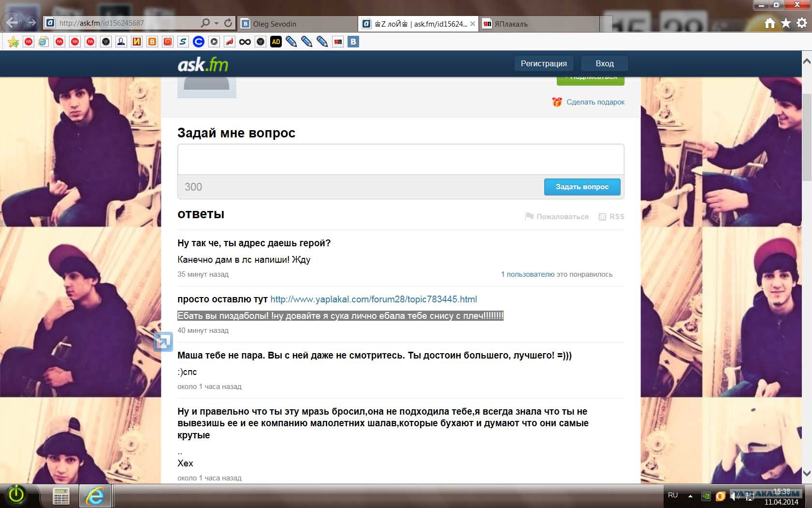Image resolution: width=812 pixels, height=508 pixels.
Task: Switch to the ЯПлакалъ tab
Action: [x=539, y=24]
